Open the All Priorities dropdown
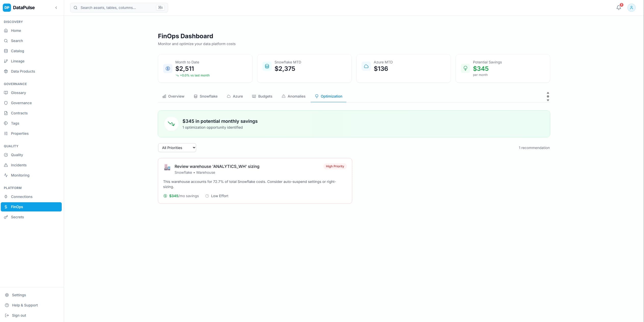 [177, 147]
